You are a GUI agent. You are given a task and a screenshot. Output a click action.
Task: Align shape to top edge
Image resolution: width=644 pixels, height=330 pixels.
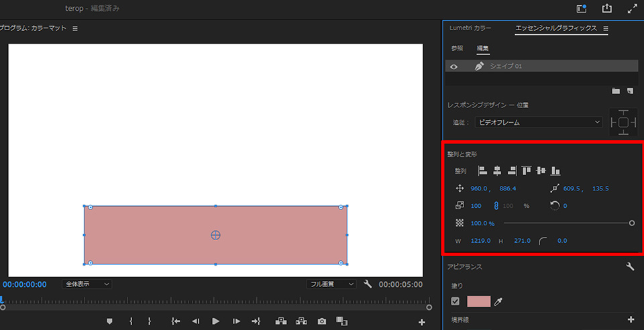[x=526, y=170]
